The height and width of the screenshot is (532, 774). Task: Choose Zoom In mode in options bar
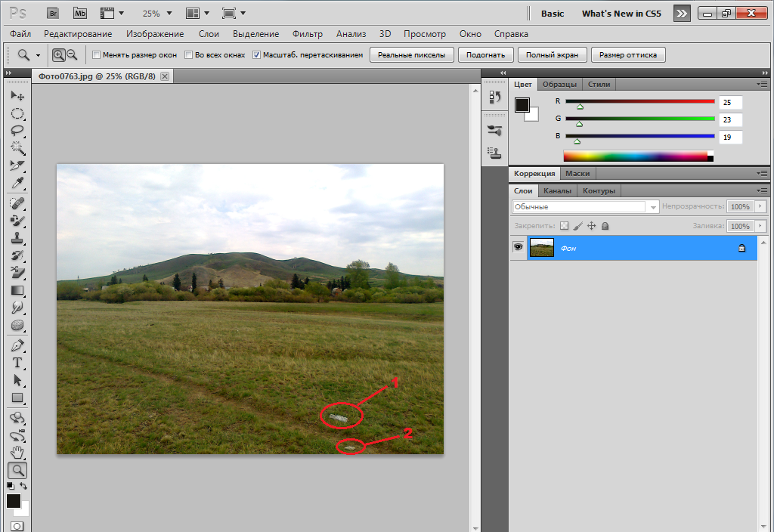coord(59,54)
